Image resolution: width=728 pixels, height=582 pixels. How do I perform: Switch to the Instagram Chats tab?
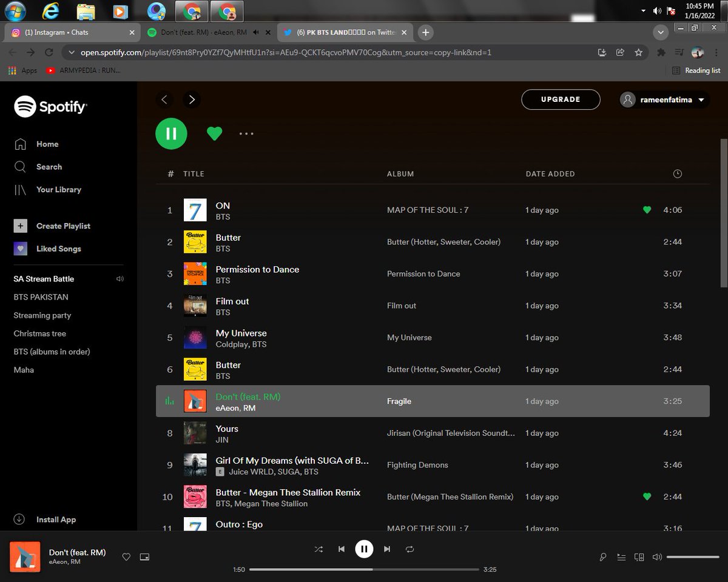click(72, 32)
